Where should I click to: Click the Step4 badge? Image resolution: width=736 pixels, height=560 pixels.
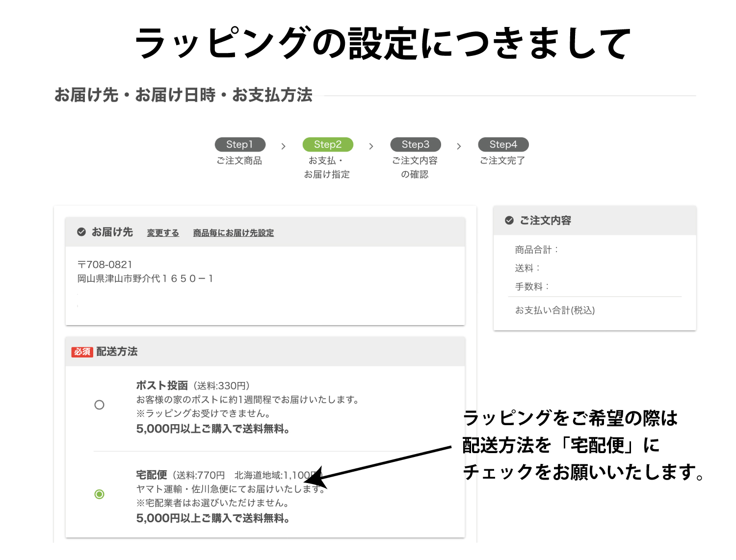point(503,145)
